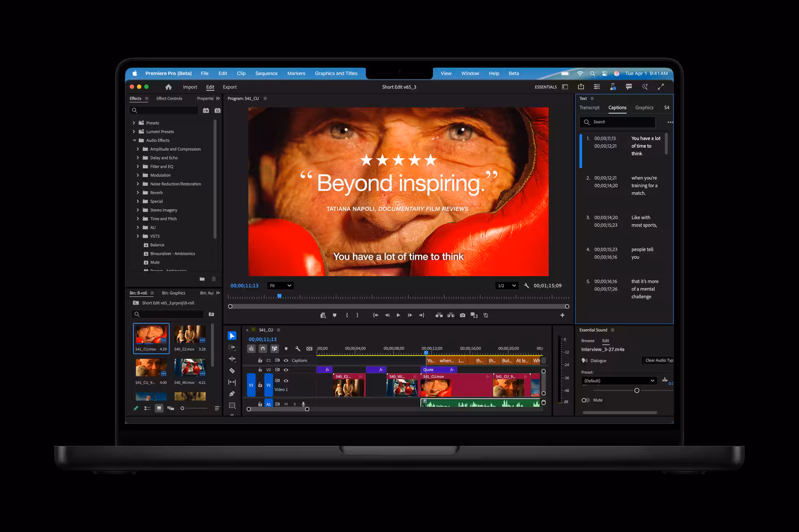Select the Pen tool
The height and width of the screenshot is (532, 799).
tap(232, 394)
